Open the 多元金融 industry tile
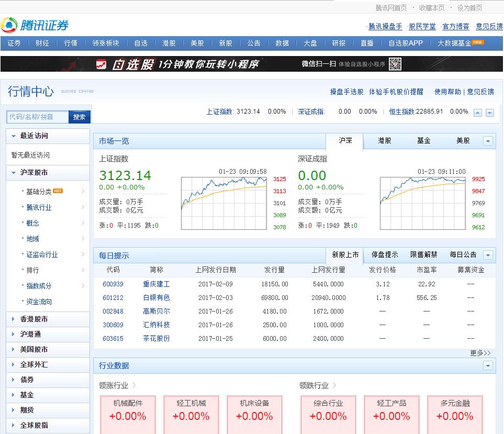Image resolution: width=504 pixels, height=434 pixels. (455, 415)
